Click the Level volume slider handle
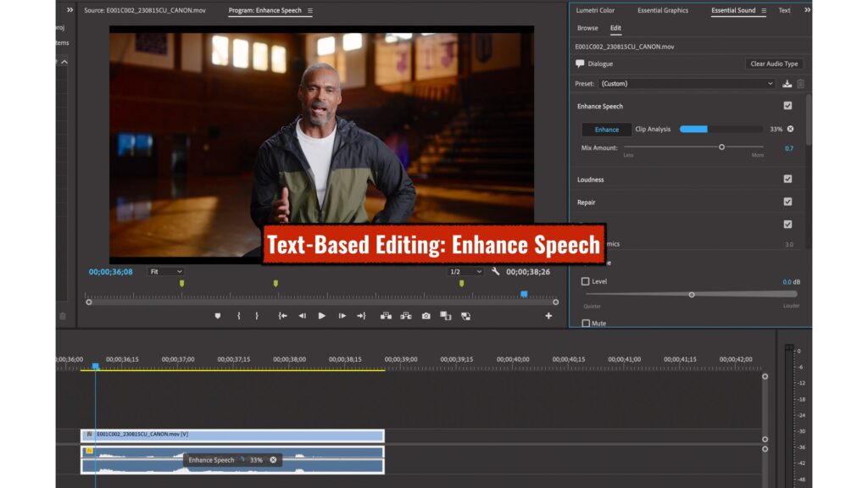 point(692,294)
